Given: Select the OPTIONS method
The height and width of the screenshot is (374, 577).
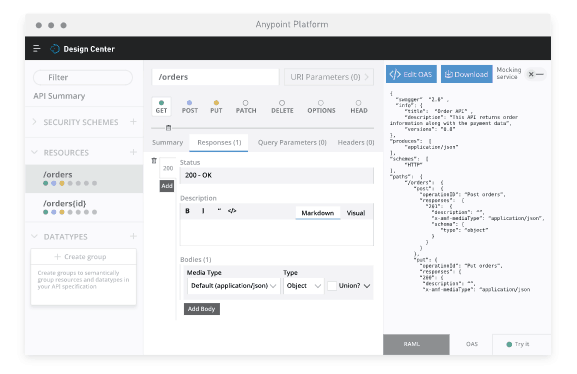Looking at the screenshot, I should click(321, 106).
